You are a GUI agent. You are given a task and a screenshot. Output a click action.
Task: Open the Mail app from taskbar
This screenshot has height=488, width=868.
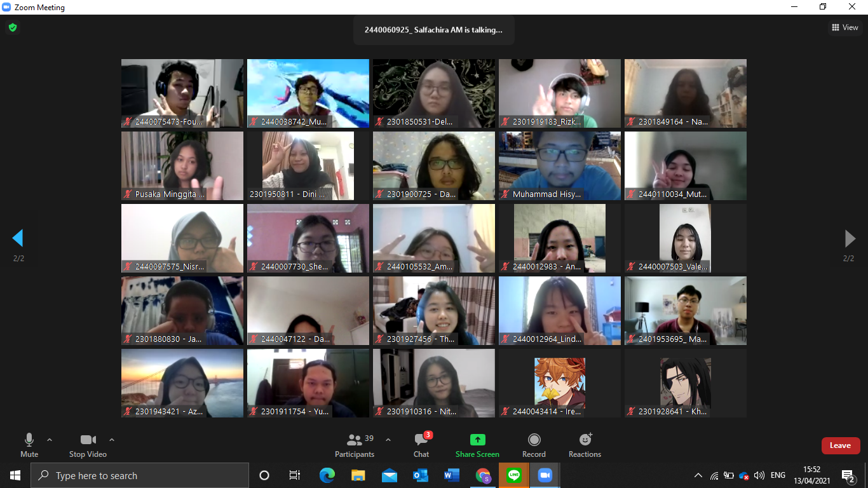[389, 475]
